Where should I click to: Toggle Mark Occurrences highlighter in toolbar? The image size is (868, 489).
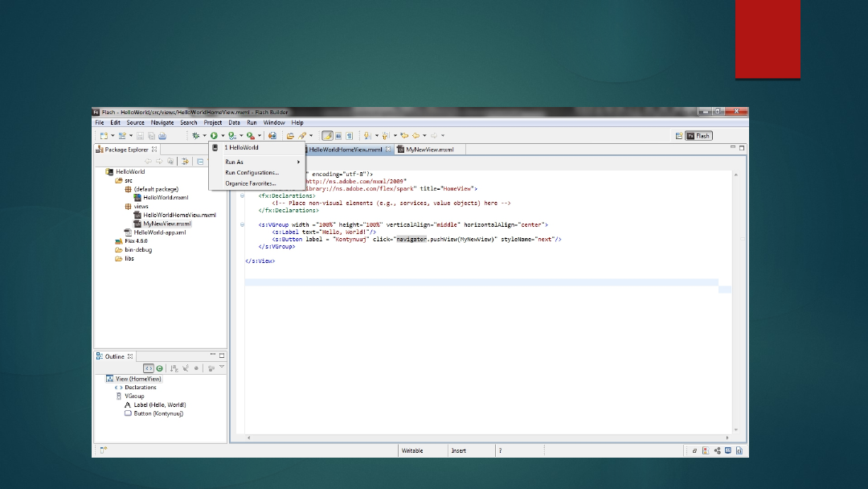pyautogui.click(x=327, y=136)
